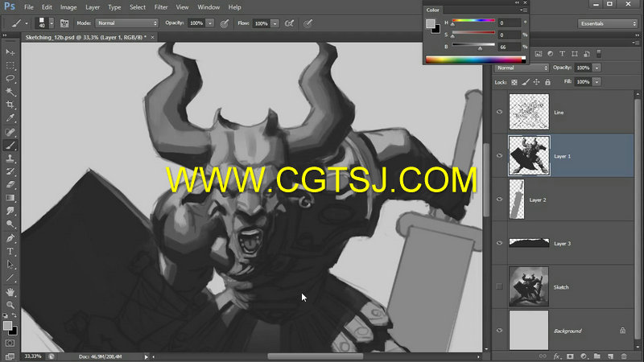Open layer blend mode dropdown
Screen dimensions: 644x362
[x=522, y=68]
